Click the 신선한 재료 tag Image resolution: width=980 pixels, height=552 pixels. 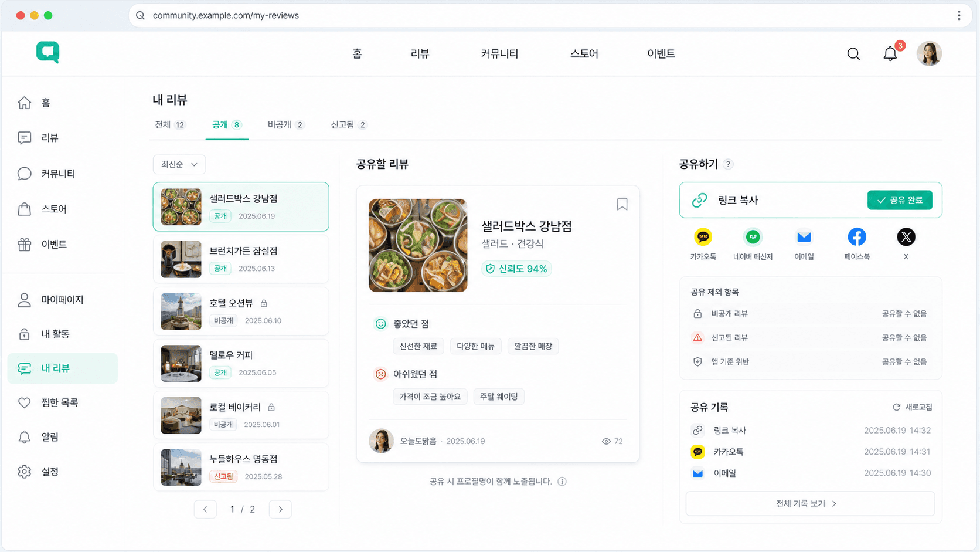[418, 347]
